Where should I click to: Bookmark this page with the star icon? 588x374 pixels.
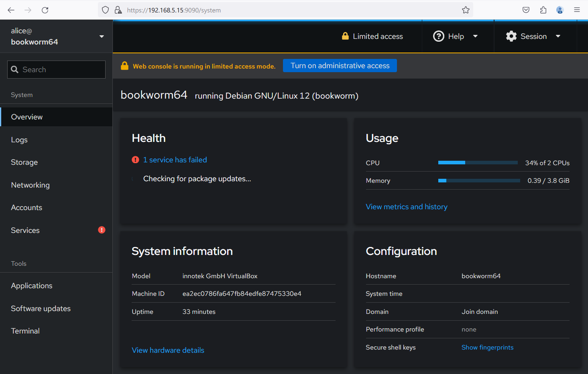coord(466,10)
